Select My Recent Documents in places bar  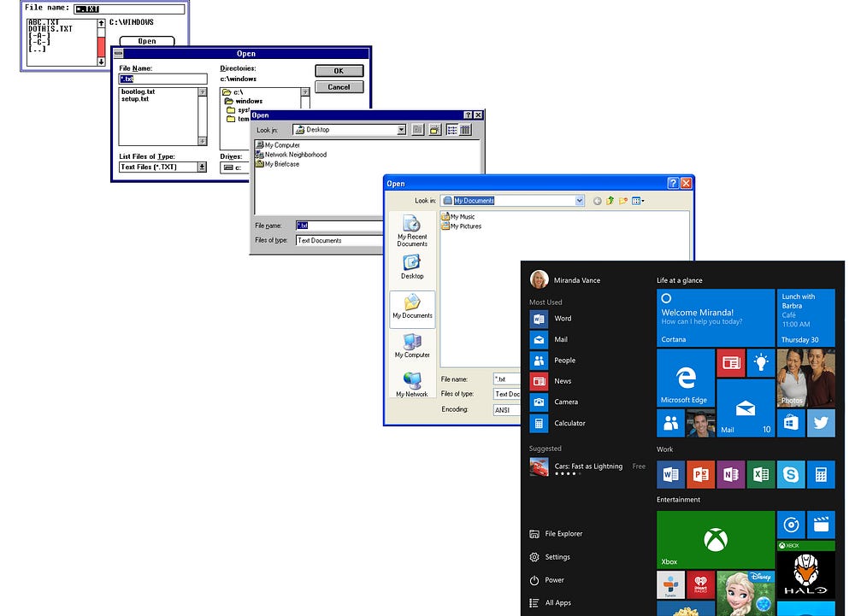pos(412,229)
